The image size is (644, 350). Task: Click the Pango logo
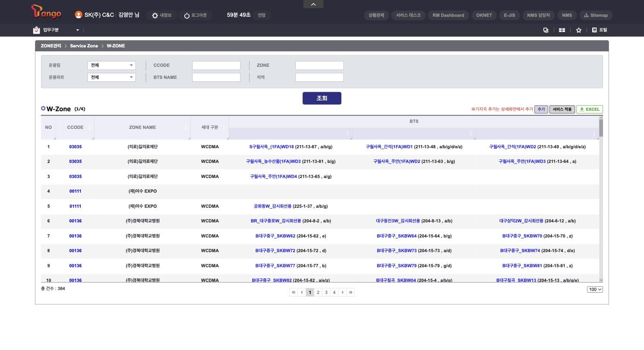point(46,12)
